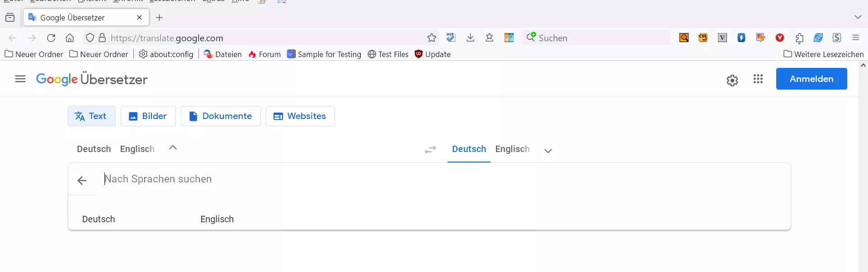
Task: Bookmark this page with the star
Action: pos(432,38)
